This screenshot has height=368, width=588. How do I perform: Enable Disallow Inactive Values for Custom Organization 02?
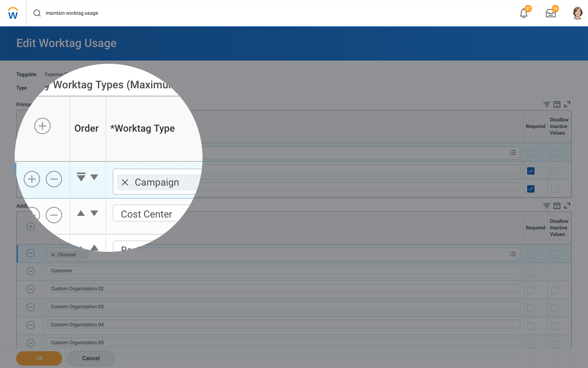pos(555,290)
